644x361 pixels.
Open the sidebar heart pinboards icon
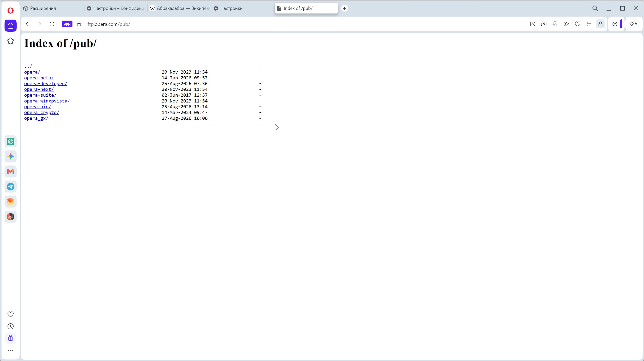click(x=11, y=314)
